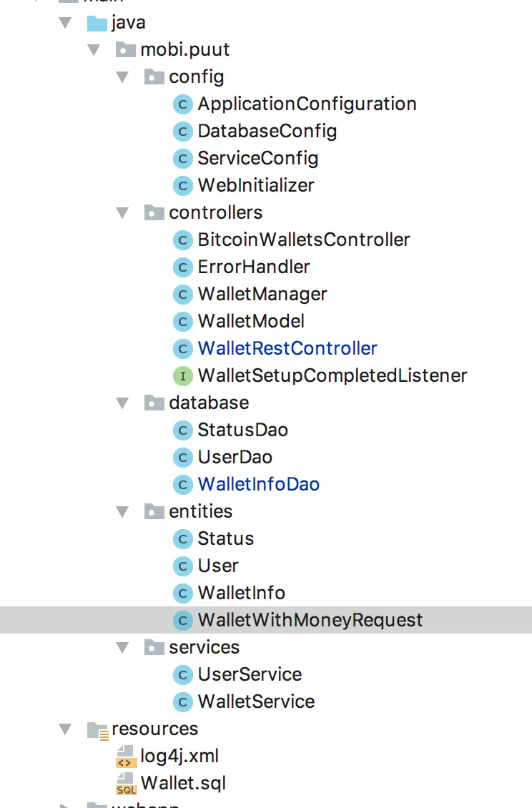Click the XML file icon for log4j.xml

tap(125, 756)
